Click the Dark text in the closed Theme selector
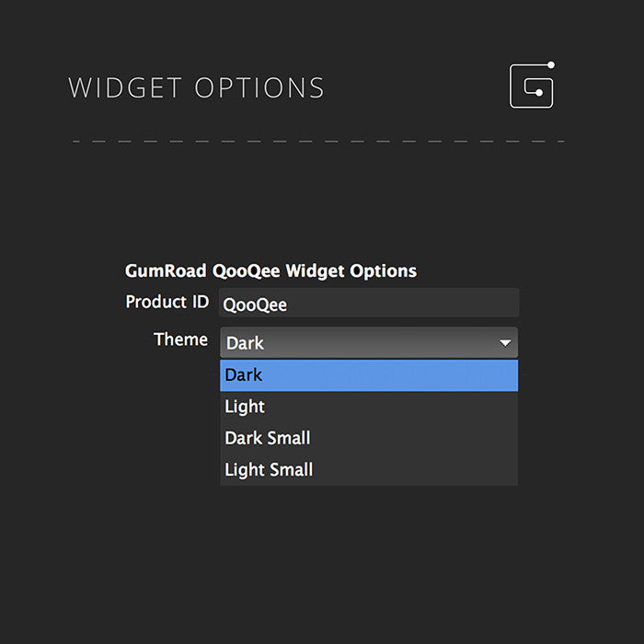This screenshot has width=644, height=644. [245, 343]
